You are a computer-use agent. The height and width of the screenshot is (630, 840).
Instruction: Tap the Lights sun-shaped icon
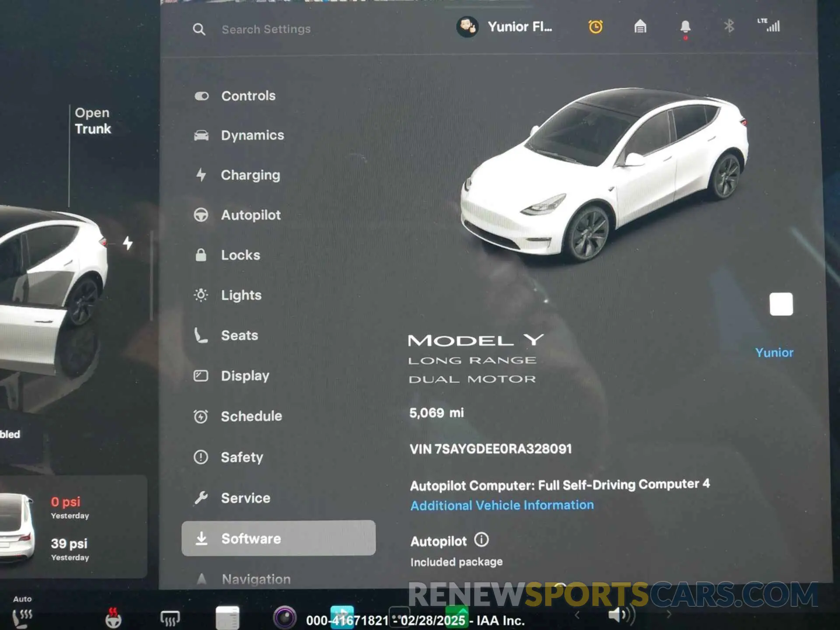pyautogui.click(x=201, y=295)
